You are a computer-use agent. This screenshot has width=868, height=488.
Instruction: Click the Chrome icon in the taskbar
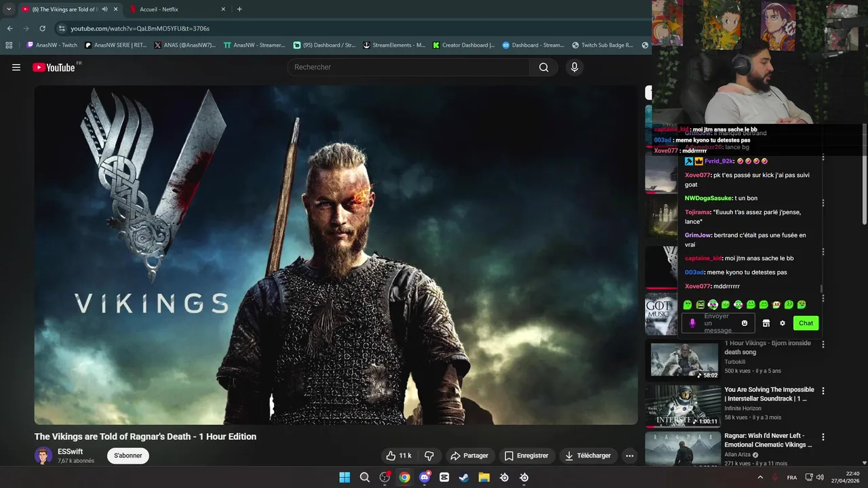coord(405,477)
